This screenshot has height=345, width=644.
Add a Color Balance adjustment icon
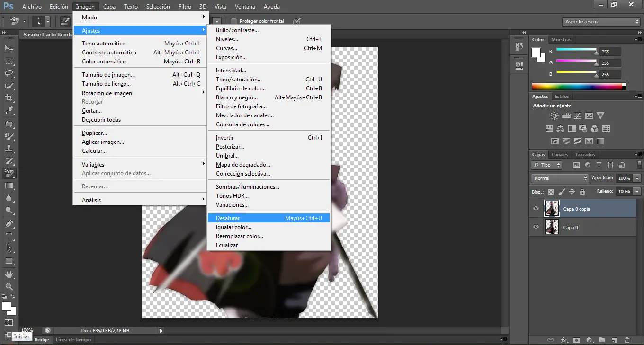click(x=561, y=128)
